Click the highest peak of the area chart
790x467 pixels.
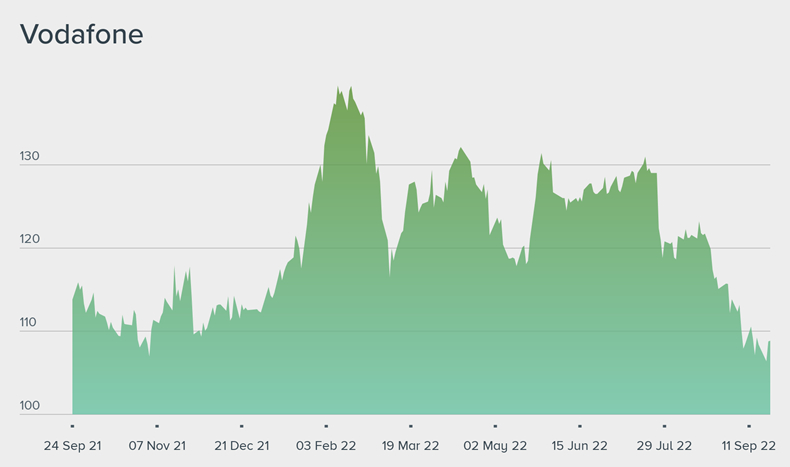point(338,89)
